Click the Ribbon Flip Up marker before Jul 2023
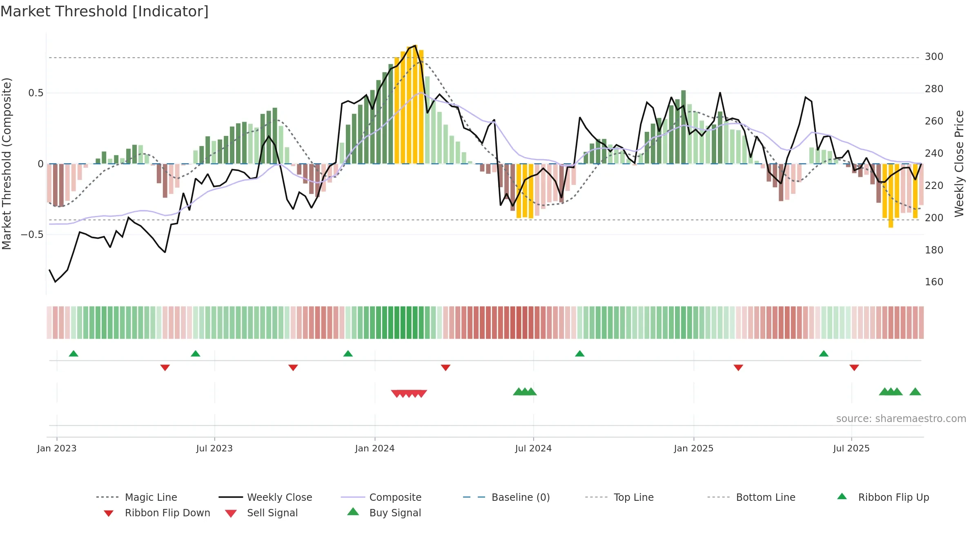The width and height of the screenshot is (980, 551). [x=196, y=353]
